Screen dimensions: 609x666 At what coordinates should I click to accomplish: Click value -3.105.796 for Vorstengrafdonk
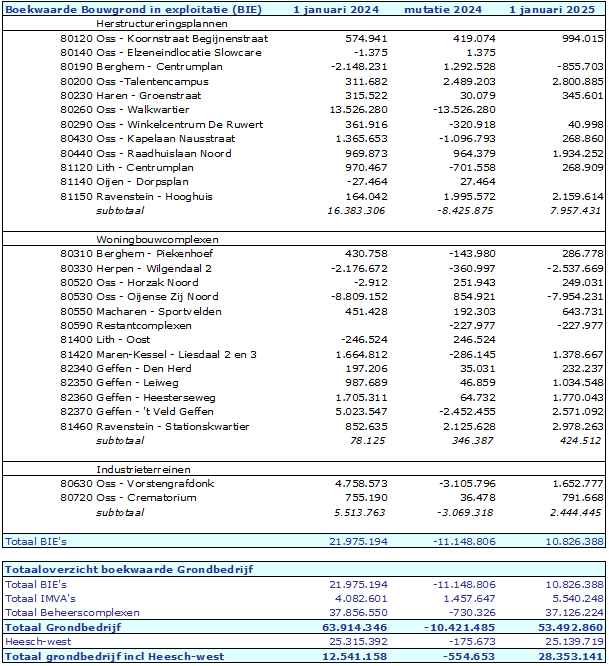tap(467, 484)
